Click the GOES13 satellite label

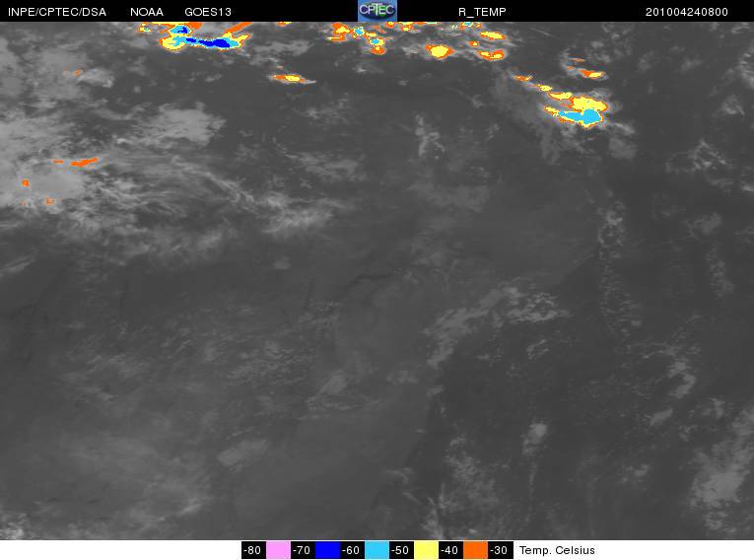tap(208, 12)
